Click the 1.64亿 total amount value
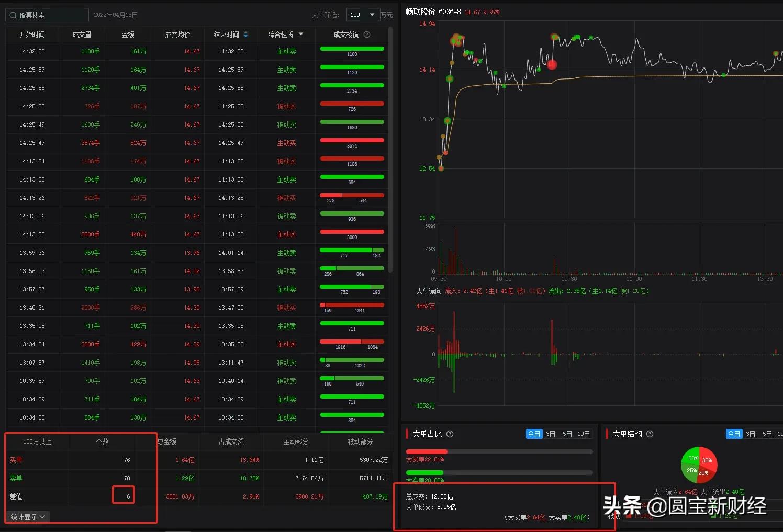783x532 pixels. tap(185, 460)
